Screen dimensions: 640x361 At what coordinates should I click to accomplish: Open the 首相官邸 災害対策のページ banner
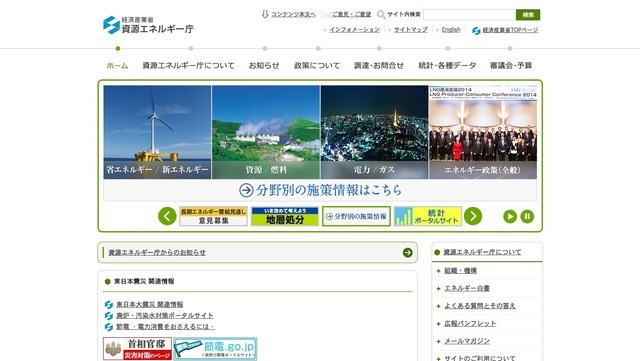[137, 348]
